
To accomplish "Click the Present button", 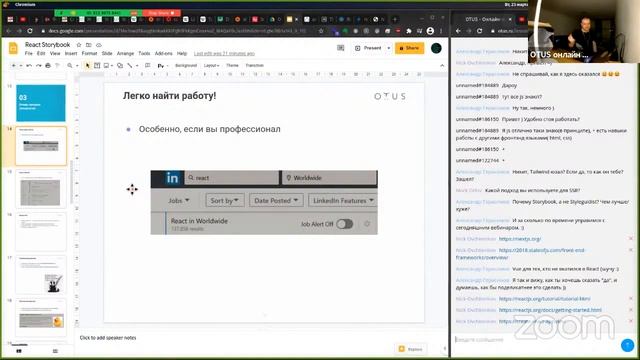I will pyautogui.click(x=369, y=48).
